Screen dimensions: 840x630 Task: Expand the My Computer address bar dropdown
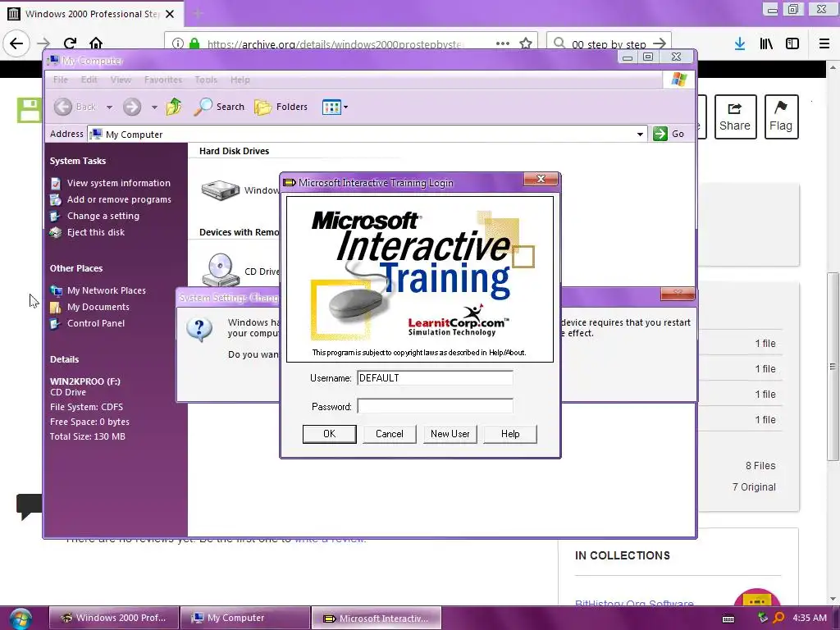[640, 134]
